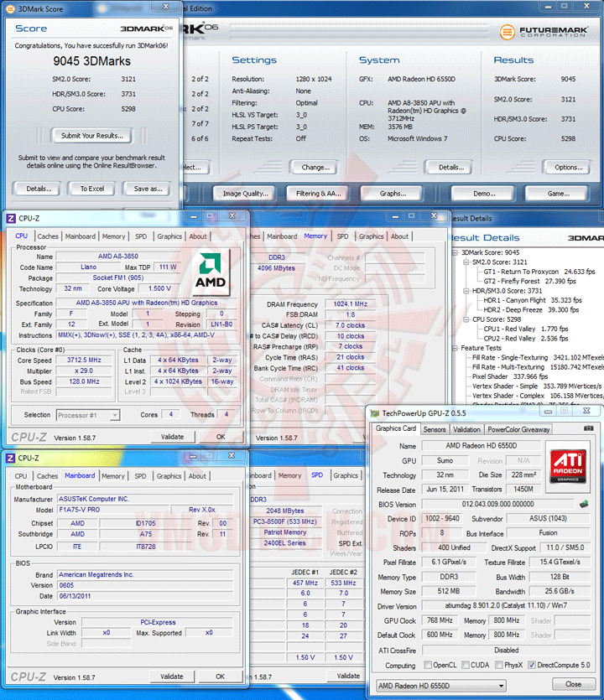The height and width of the screenshot is (700, 604).
Task: Open Filtering & AA settings
Action: click(x=318, y=194)
